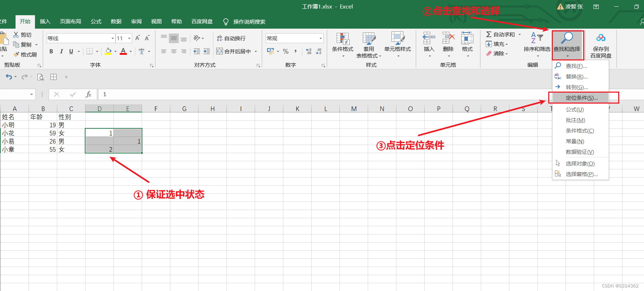Click the Cut (剪切) scissors icon
The height and width of the screenshot is (291, 644).
point(16,35)
